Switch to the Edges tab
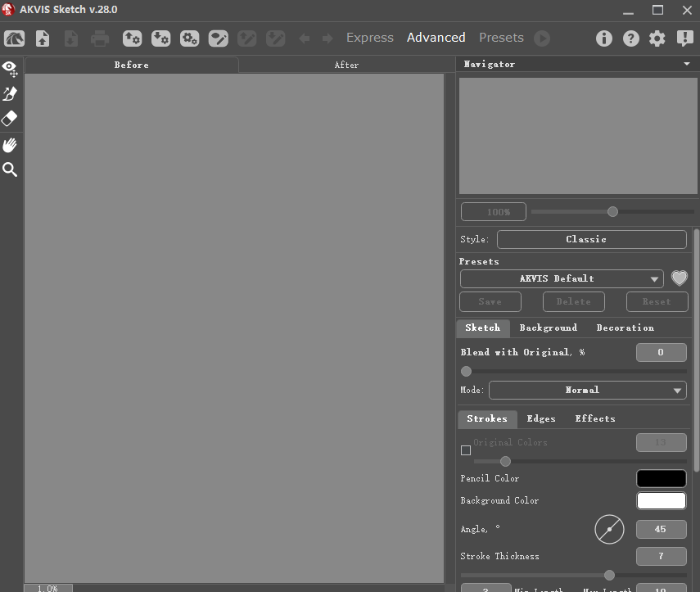This screenshot has height=592, width=700. click(541, 418)
